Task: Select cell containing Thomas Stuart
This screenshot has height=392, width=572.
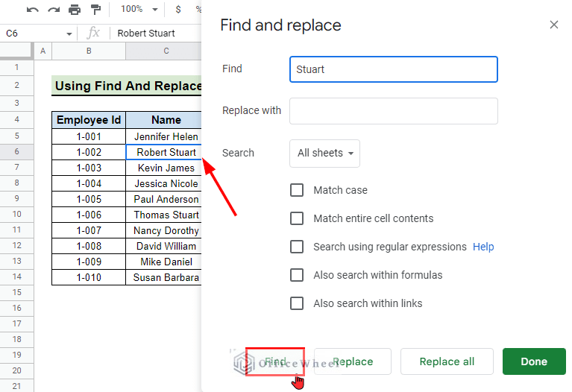Action: pos(166,215)
